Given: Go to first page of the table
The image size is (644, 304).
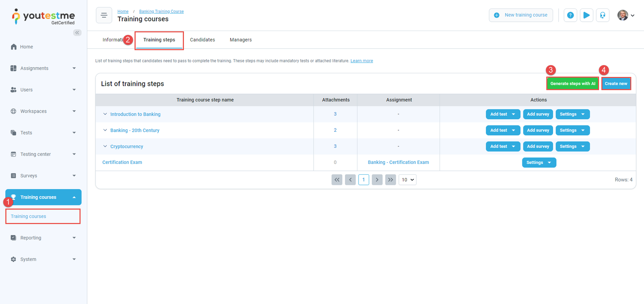Looking at the screenshot, I should 337,180.
